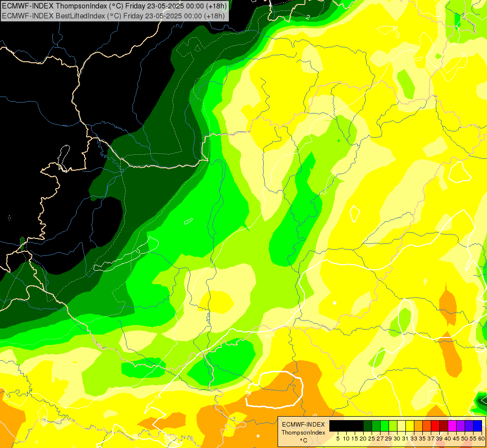487x448 pixels.
Task: Click the legend value 25
Action: [372, 439]
